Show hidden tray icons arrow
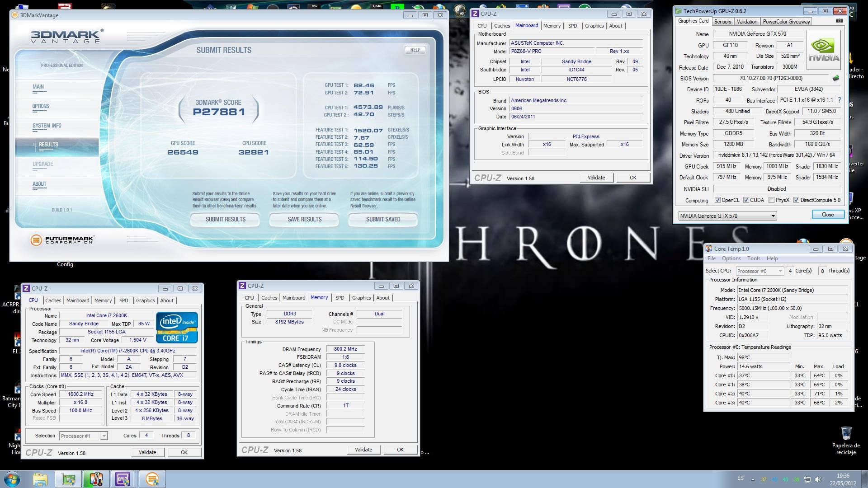This screenshot has width=868, height=488. (753, 479)
